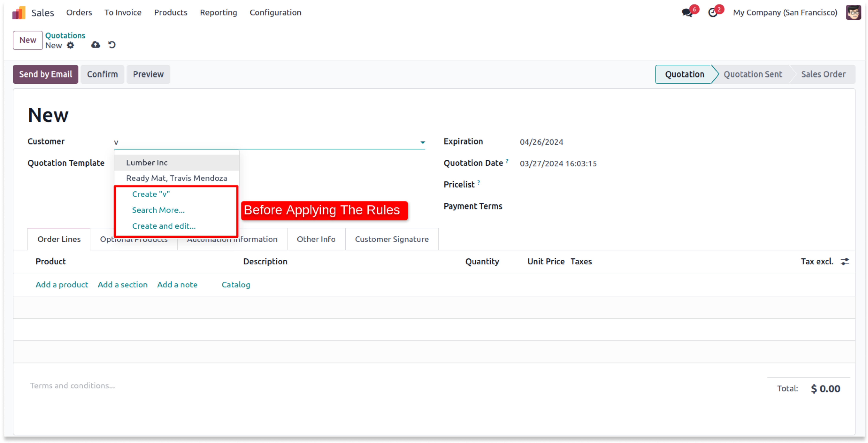The height and width of the screenshot is (443, 868).
Task: Click the Terms and conditions text field
Action: pos(72,386)
